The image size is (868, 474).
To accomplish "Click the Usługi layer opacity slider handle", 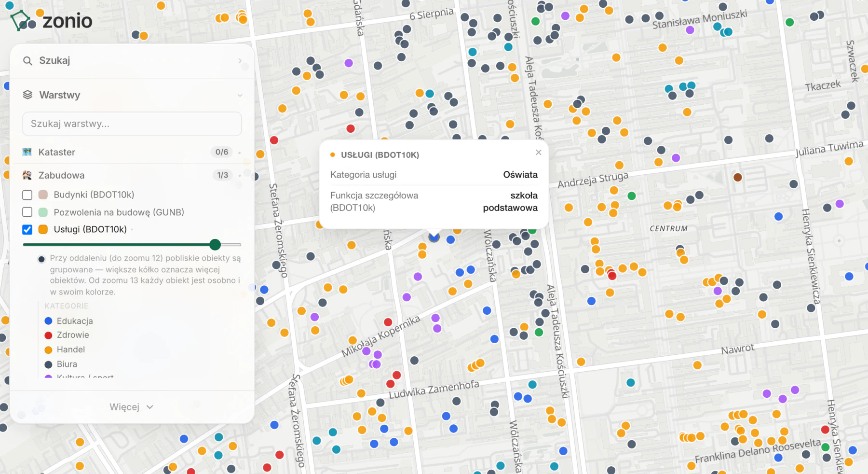I will click(x=215, y=245).
